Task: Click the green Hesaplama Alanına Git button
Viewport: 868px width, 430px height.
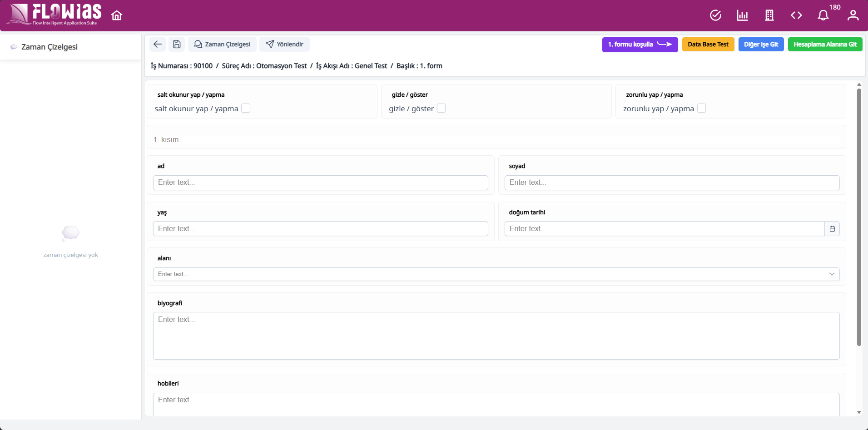Action: click(x=825, y=44)
